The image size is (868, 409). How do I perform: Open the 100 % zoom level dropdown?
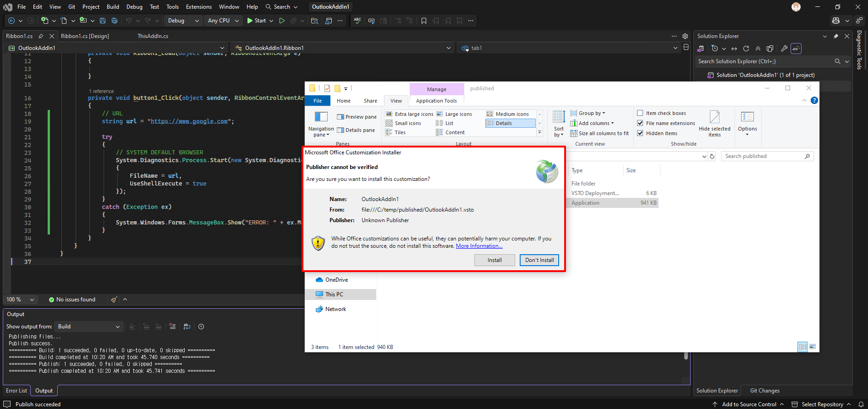pos(20,300)
